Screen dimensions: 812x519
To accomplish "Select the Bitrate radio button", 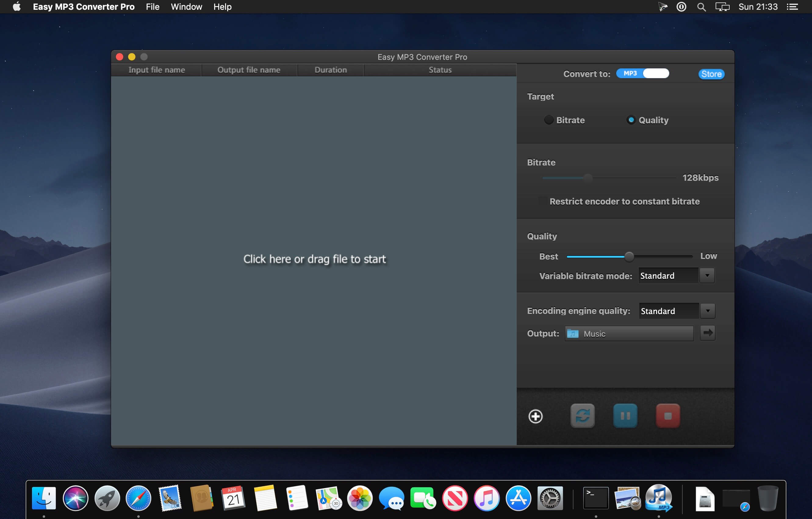I will (549, 120).
